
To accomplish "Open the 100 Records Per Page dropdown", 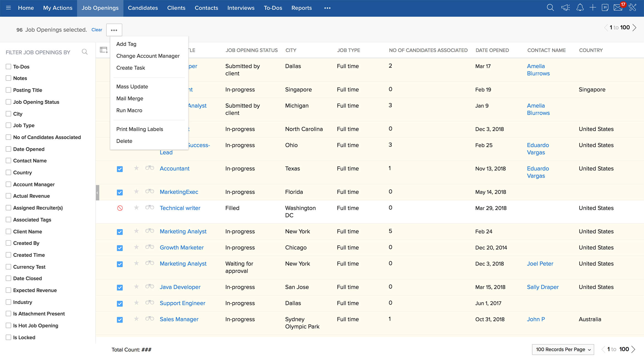I will pos(563,349).
